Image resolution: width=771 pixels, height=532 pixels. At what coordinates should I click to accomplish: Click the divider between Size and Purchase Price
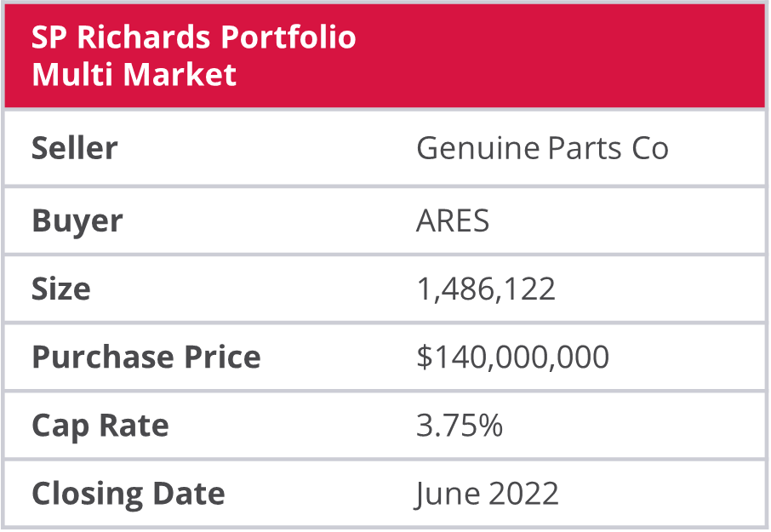click(x=385, y=322)
